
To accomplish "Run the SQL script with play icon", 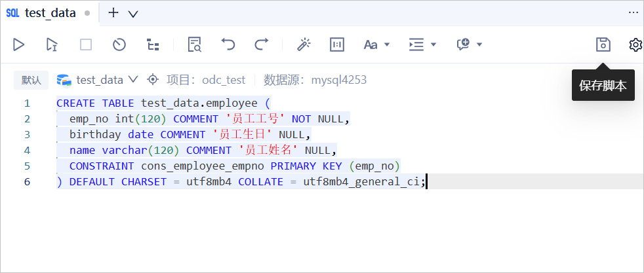I will coord(18,45).
